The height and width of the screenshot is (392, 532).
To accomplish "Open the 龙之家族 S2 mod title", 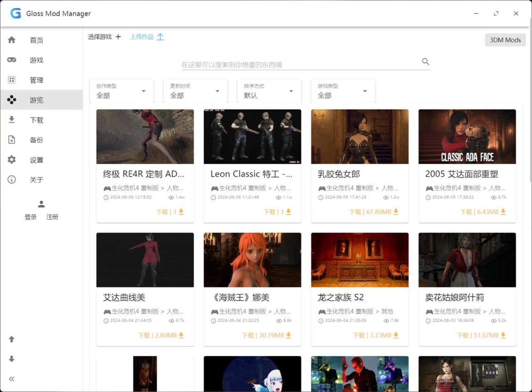I will point(340,298).
